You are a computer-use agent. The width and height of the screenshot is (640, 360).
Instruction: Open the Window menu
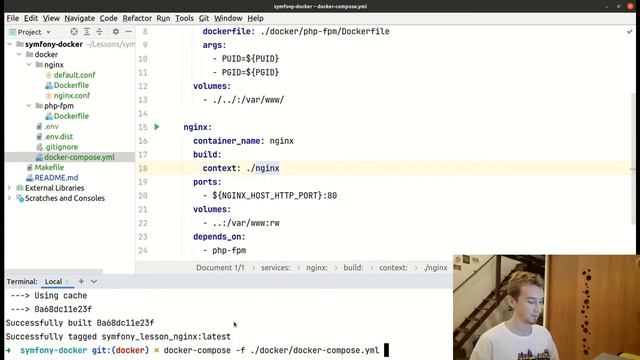click(228, 18)
